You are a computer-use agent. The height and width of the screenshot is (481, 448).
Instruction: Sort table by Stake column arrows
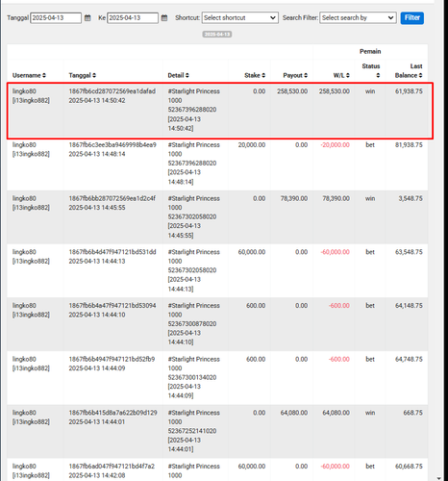(x=263, y=75)
